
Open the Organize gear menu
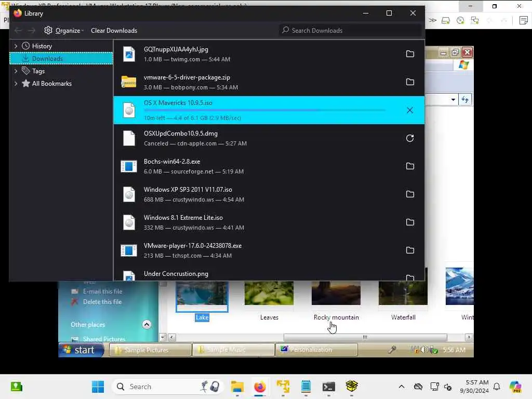[64, 31]
